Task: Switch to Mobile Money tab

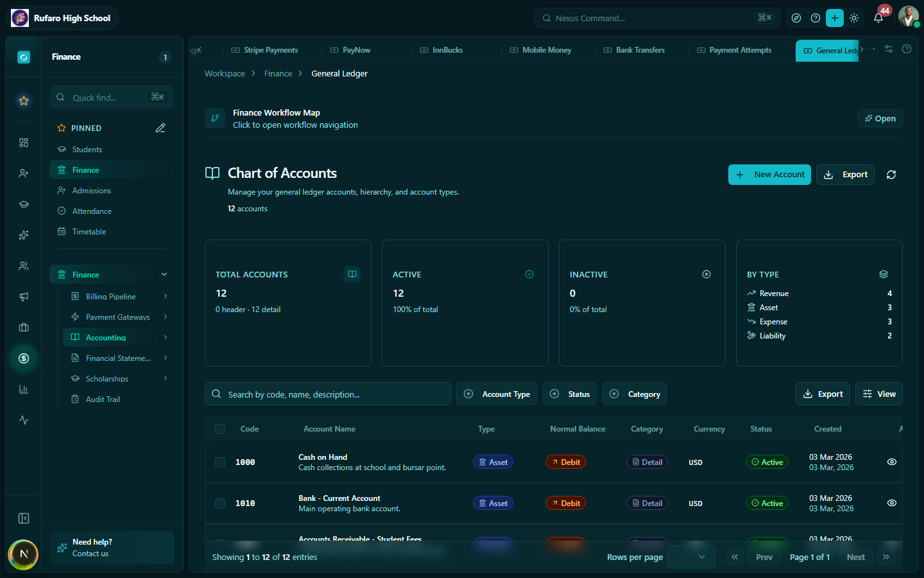Action: point(540,50)
